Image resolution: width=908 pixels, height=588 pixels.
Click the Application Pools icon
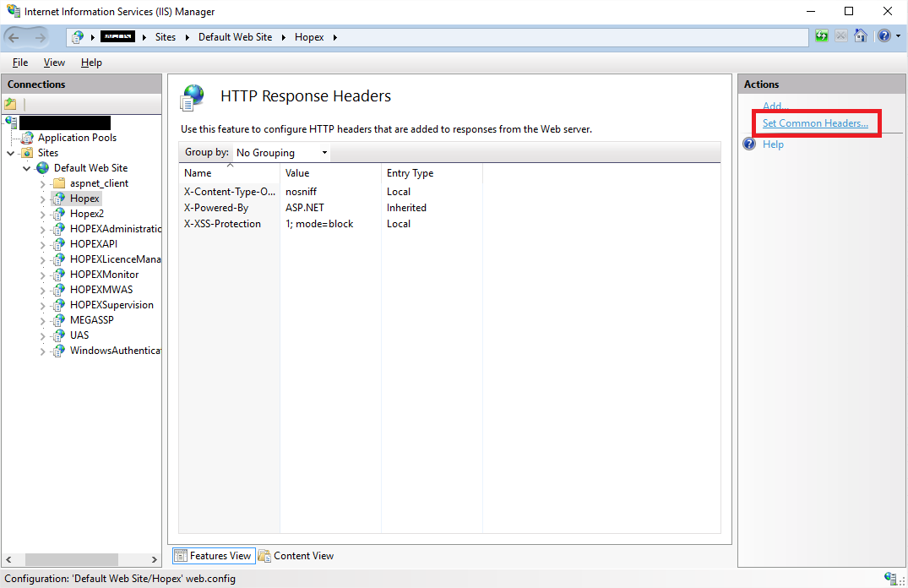coord(28,138)
